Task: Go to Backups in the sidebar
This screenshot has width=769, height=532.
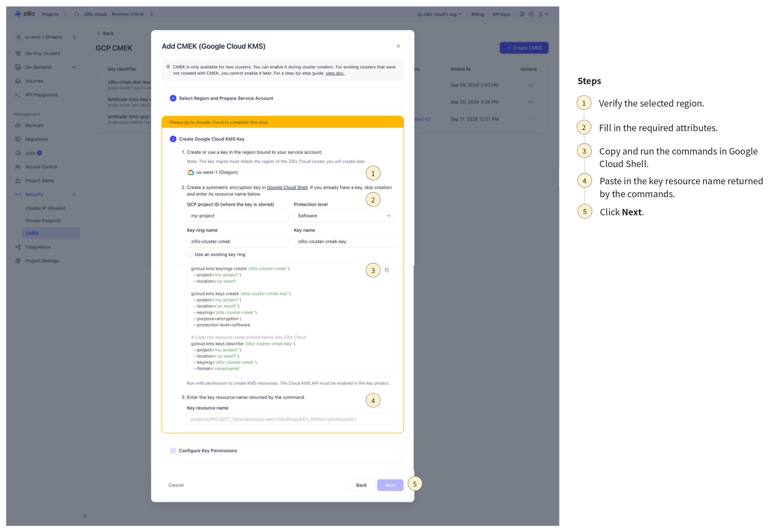Action: click(34, 125)
